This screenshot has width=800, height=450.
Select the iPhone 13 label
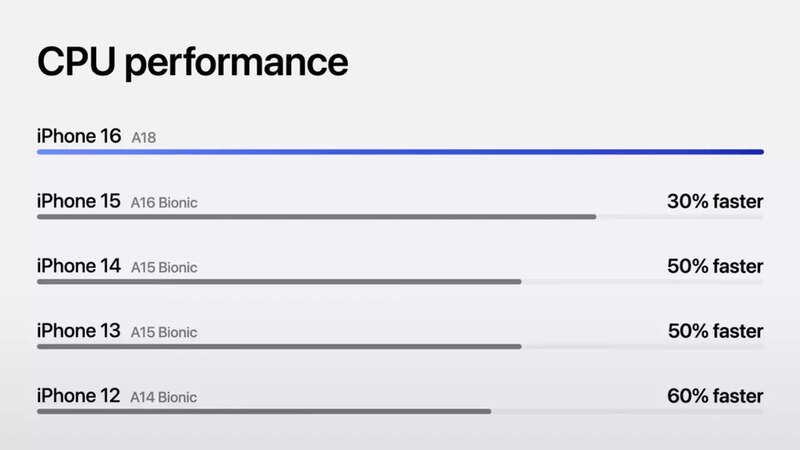click(x=78, y=330)
